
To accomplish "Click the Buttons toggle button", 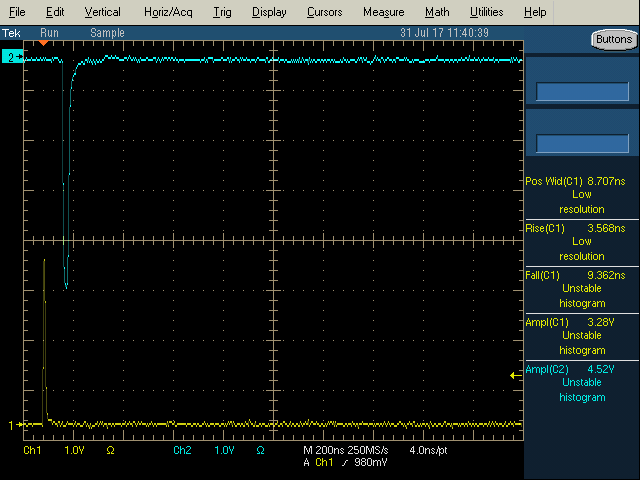I will point(614,40).
